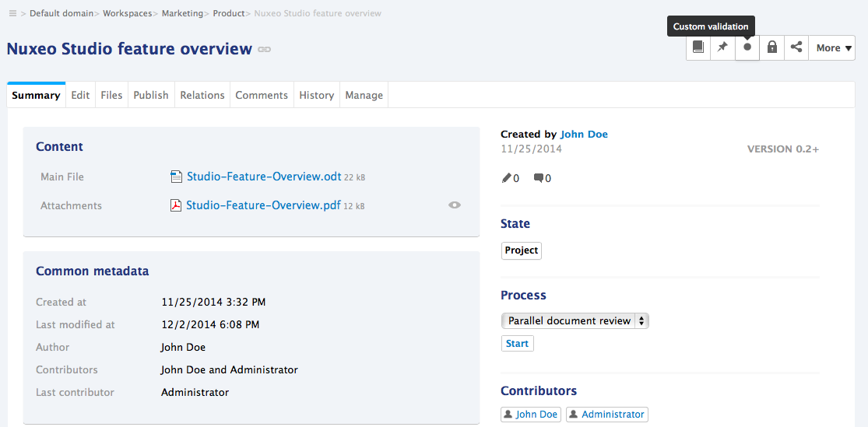Click the creation date under Created by

[x=532, y=149]
